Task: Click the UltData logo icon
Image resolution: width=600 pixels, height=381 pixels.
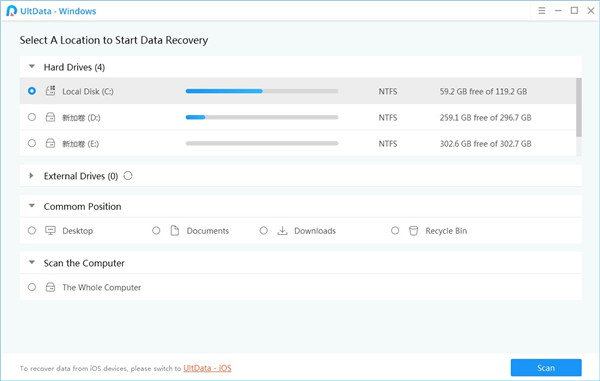Action: [11, 11]
